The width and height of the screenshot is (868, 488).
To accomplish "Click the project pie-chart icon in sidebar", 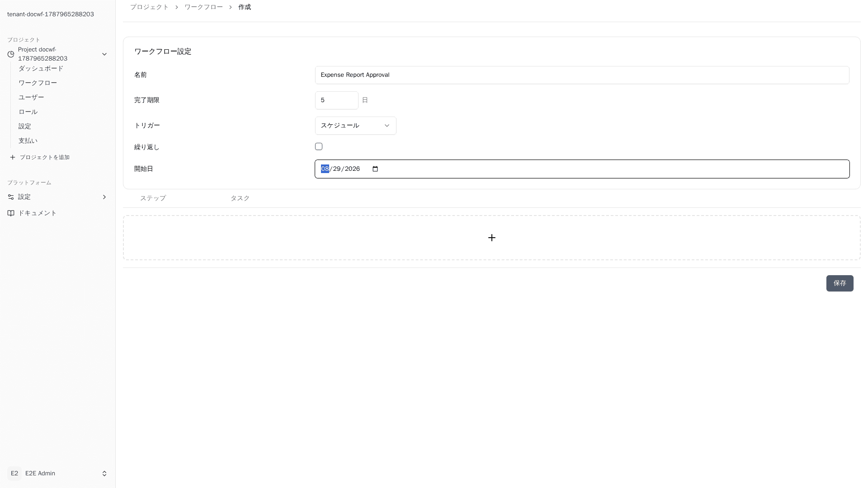I will (x=11, y=54).
